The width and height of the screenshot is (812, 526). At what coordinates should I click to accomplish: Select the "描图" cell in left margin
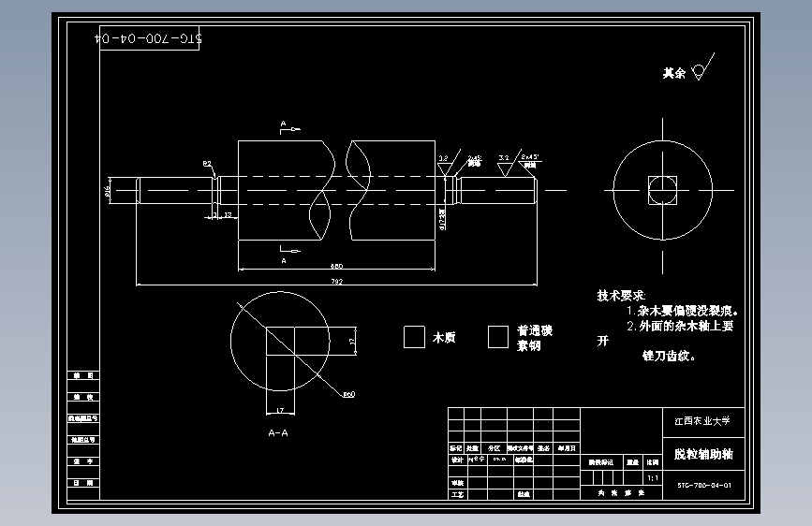coord(82,375)
